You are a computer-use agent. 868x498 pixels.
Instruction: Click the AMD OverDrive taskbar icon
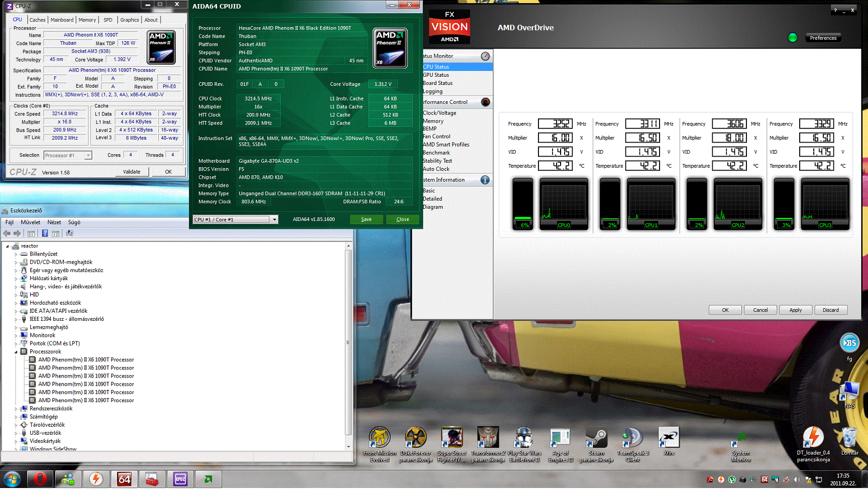point(208,479)
